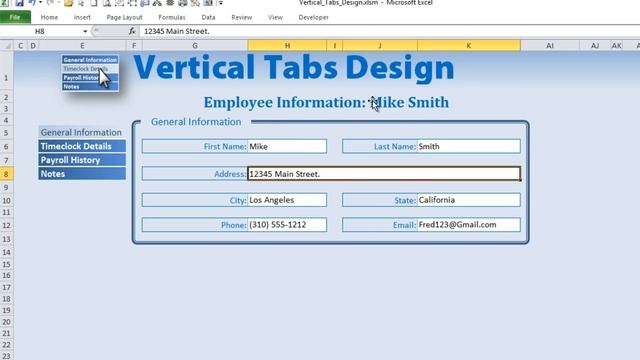Screen dimensions: 640x360
Task: Open the Page Layout ribbon tab
Action: click(x=124, y=17)
